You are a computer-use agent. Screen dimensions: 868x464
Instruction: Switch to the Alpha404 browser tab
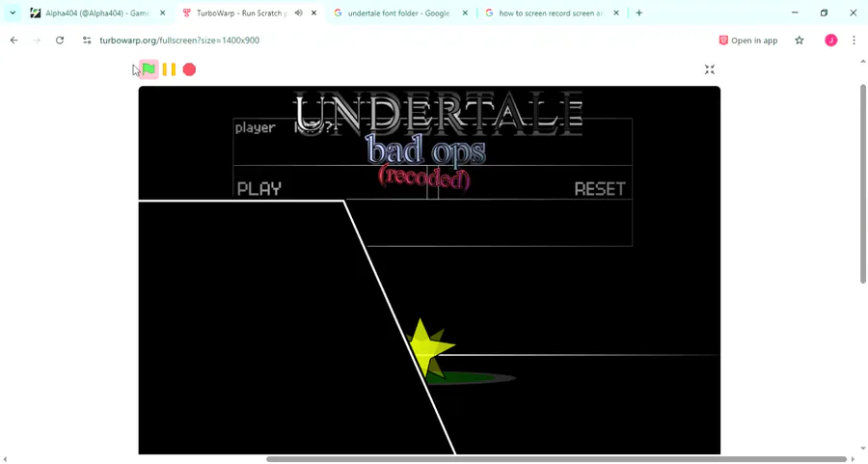point(97,13)
